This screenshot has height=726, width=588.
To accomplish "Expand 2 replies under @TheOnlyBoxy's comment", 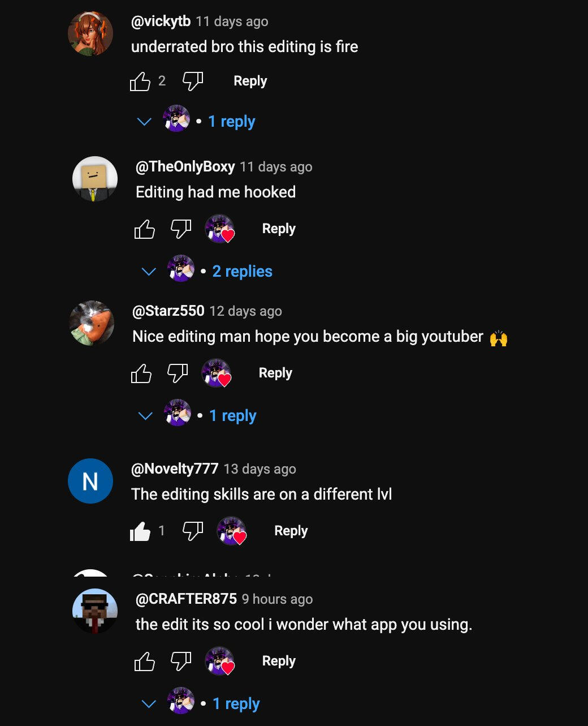I will (x=242, y=272).
